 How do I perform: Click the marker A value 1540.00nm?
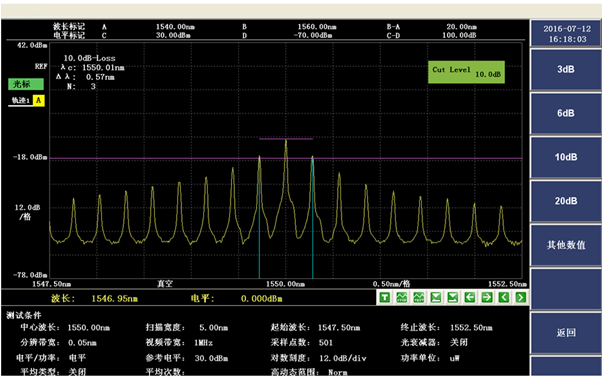pos(175,27)
